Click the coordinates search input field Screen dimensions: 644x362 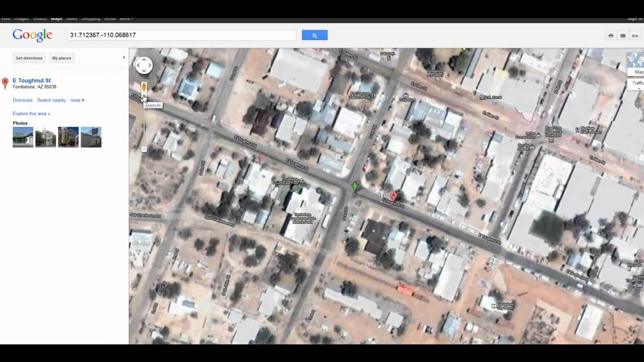182,35
